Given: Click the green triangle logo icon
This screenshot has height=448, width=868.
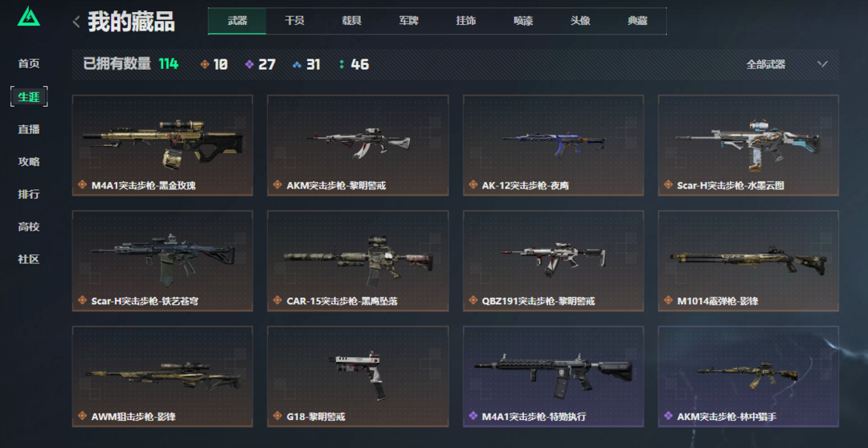Looking at the screenshot, I should click(x=28, y=16).
